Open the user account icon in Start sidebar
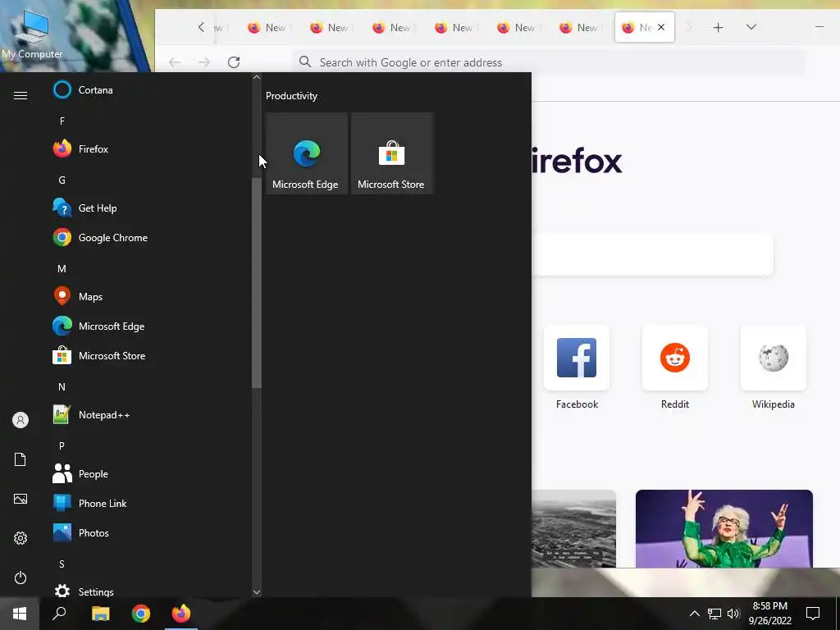This screenshot has height=630, width=840. (x=21, y=420)
